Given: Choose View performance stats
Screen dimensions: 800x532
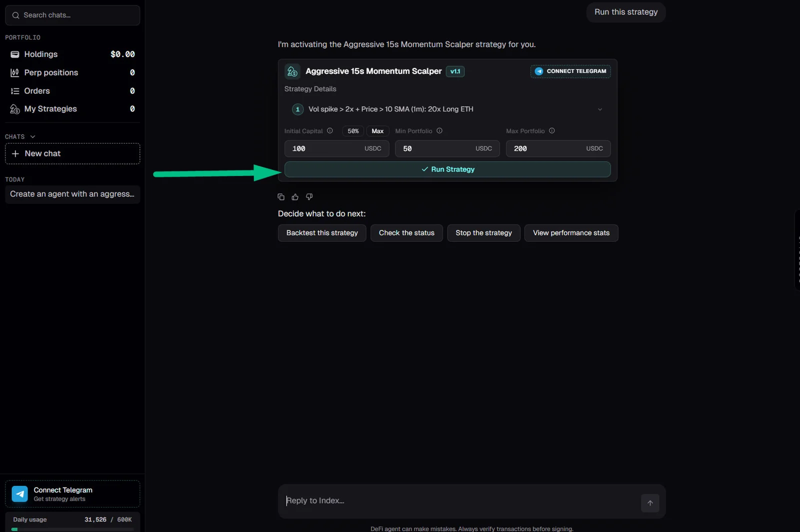Looking at the screenshot, I should 571,233.
